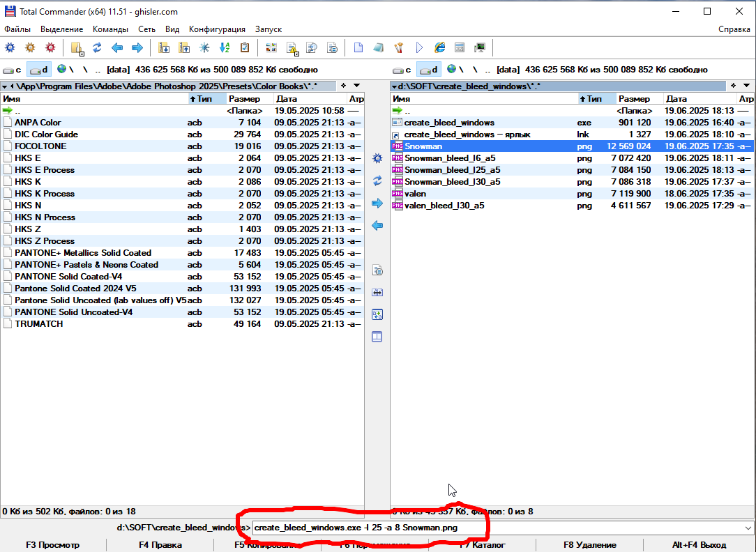Expand command line history dropdown
Viewport: 756px width, 552px height.
click(748, 528)
